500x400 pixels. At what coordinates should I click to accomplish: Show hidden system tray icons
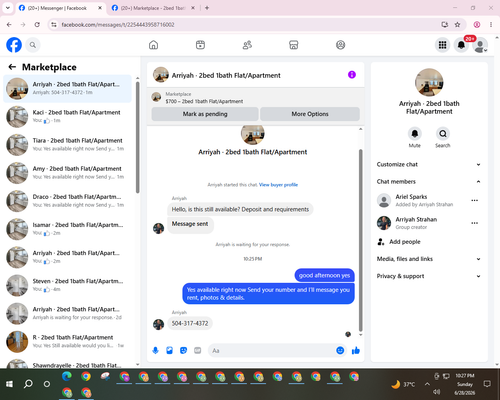(427, 384)
